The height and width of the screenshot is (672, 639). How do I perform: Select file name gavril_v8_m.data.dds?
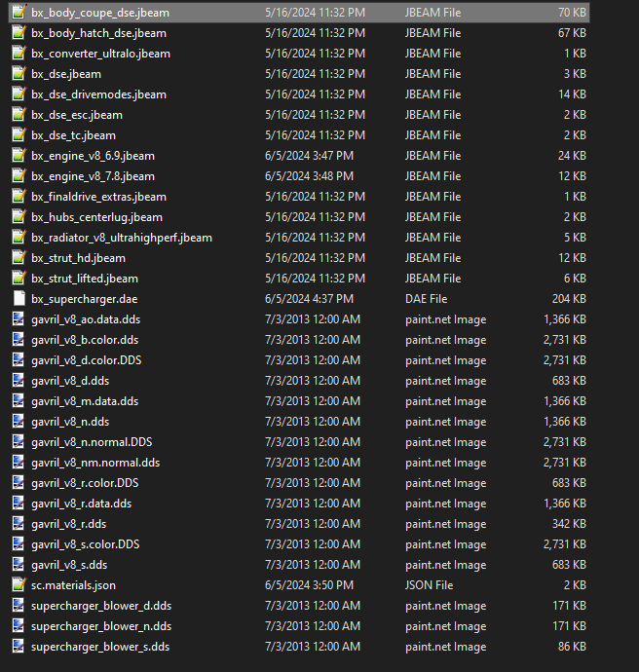coord(85,401)
